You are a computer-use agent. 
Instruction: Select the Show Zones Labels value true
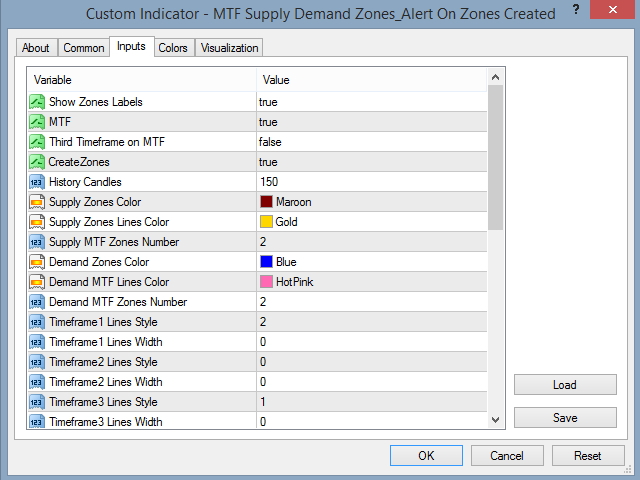(268, 102)
